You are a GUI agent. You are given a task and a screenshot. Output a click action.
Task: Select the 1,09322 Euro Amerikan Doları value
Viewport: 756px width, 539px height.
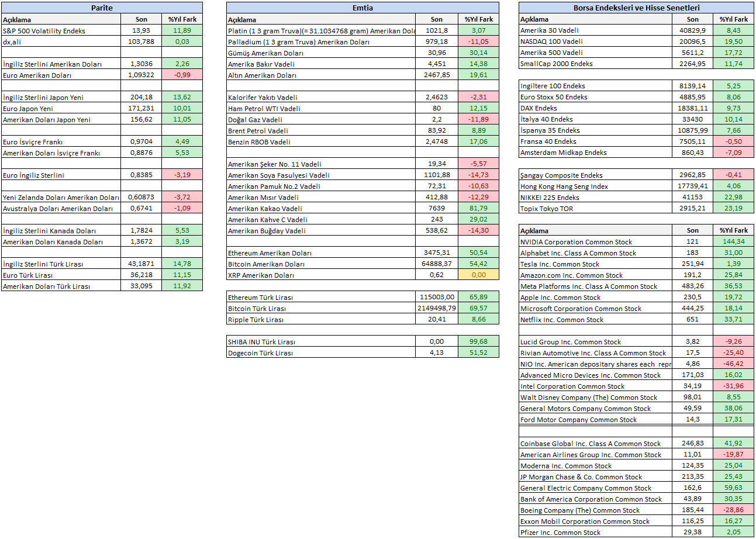click(x=141, y=75)
